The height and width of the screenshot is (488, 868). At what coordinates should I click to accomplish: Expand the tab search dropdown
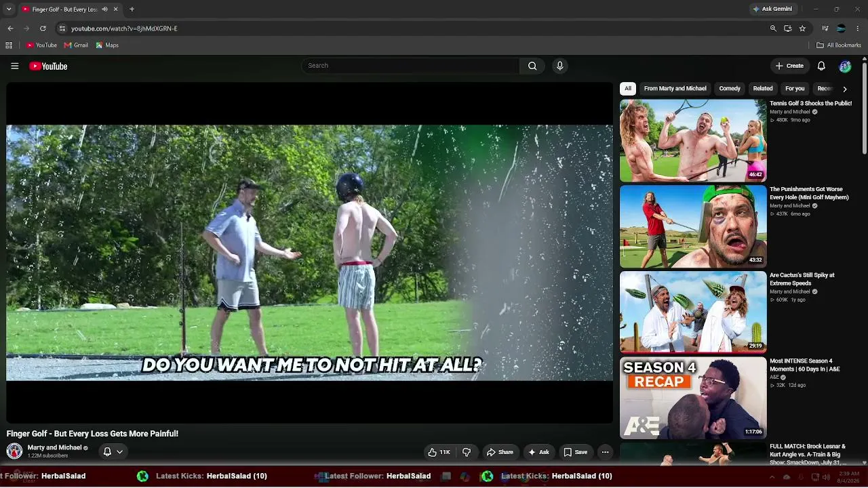pos(9,9)
